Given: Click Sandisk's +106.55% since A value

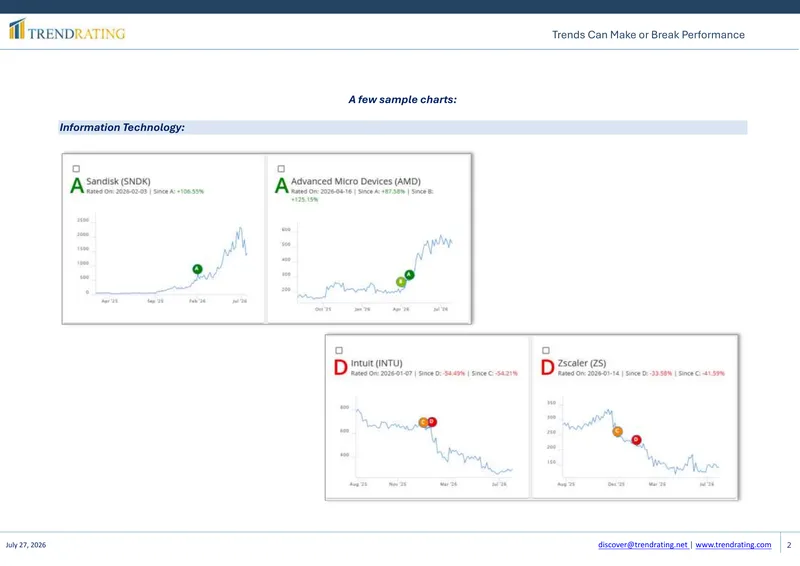Looking at the screenshot, I should [190, 191].
